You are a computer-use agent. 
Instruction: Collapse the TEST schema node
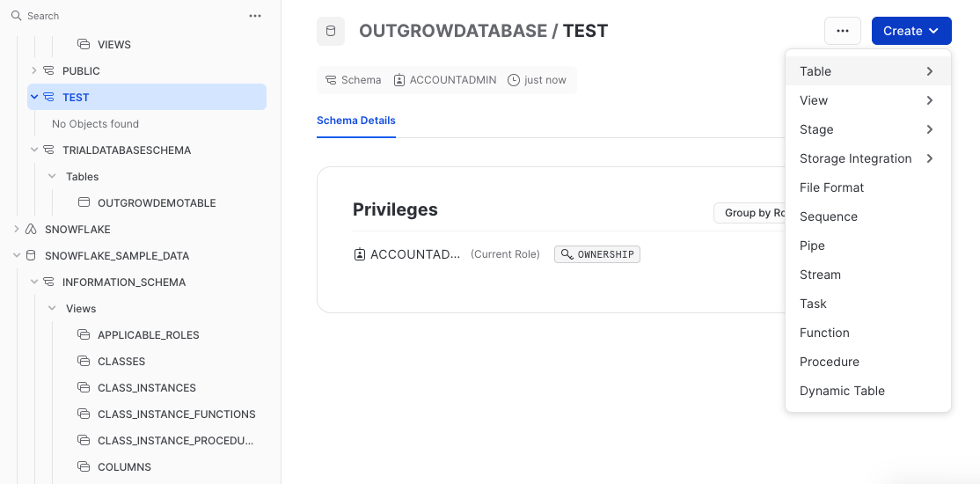click(34, 97)
